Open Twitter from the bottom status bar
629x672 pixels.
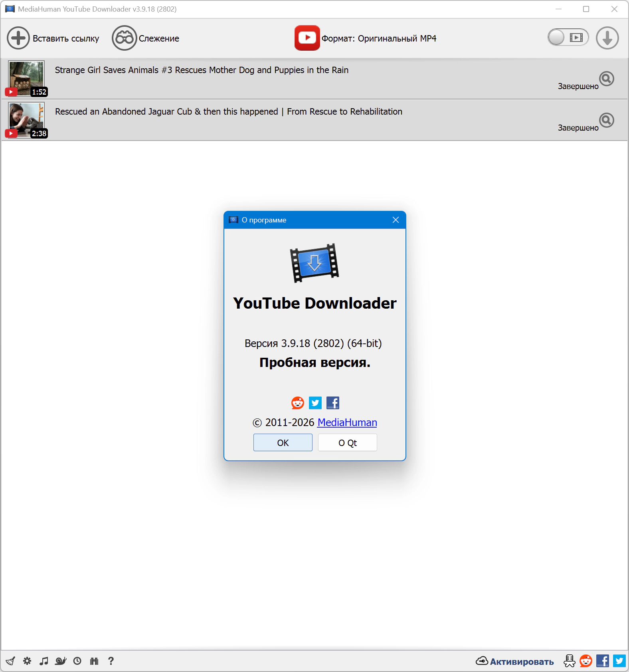pyautogui.click(x=619, y=661)
